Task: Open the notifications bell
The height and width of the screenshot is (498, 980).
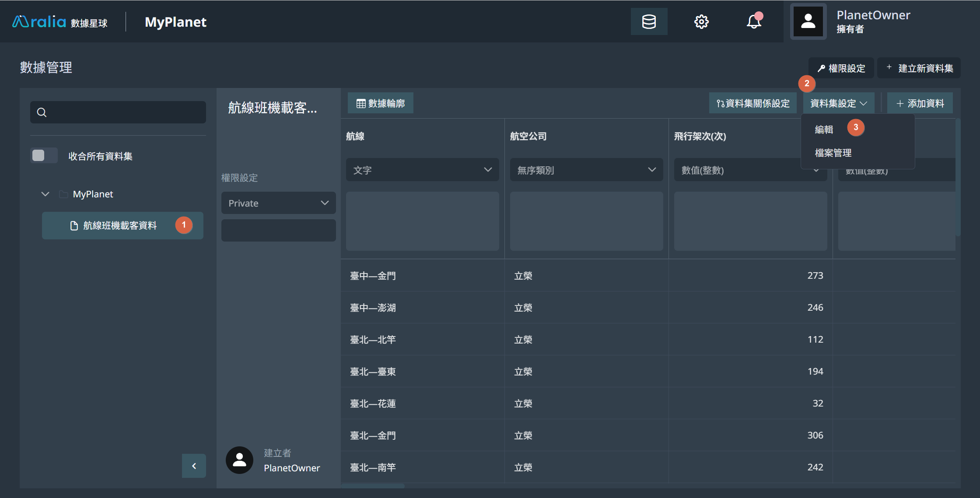Action: pos(754,21)
